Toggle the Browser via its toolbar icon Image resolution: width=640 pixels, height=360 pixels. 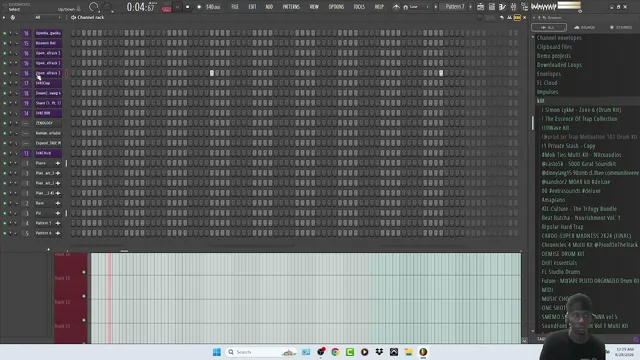point(524,7)
